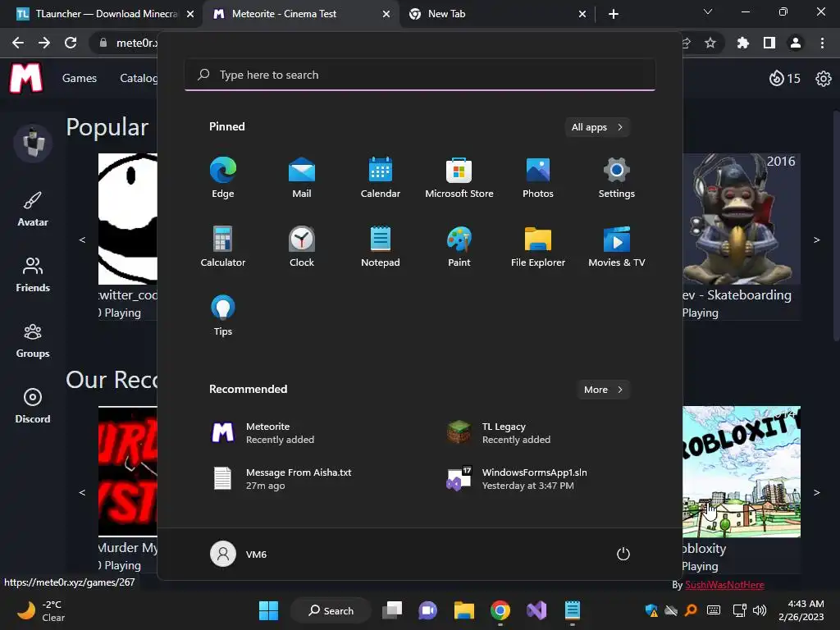Viewport: 840px width, 630px height.
Task: Open Discord link in sidebar
Action: 33,406
